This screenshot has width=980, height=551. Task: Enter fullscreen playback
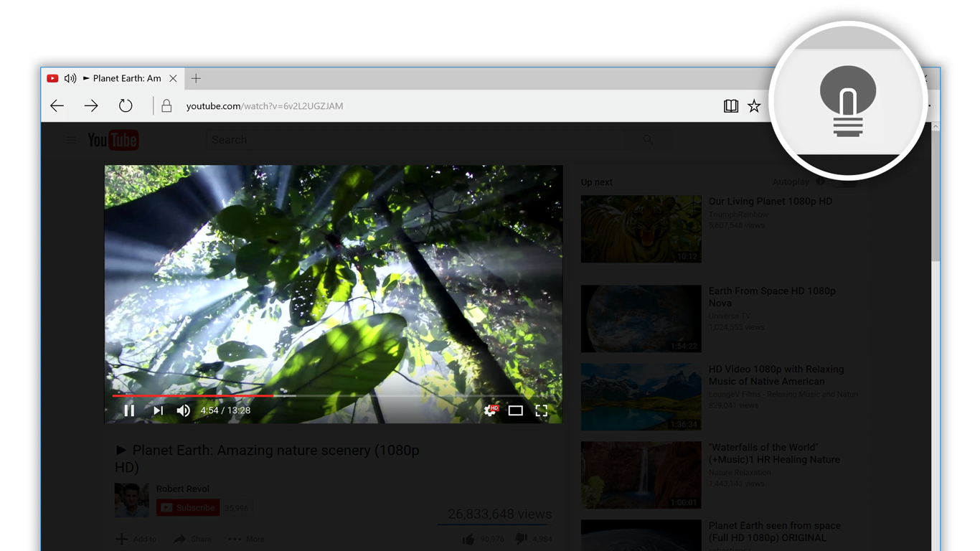[542, 410]
